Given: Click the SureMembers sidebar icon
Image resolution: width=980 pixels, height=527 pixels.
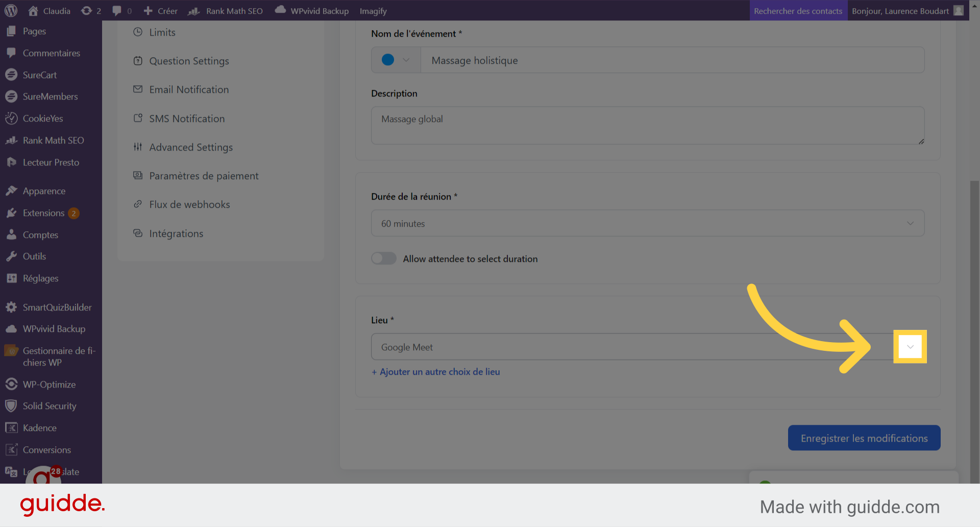Looking at the screenshot, I should tap(11, 97).
